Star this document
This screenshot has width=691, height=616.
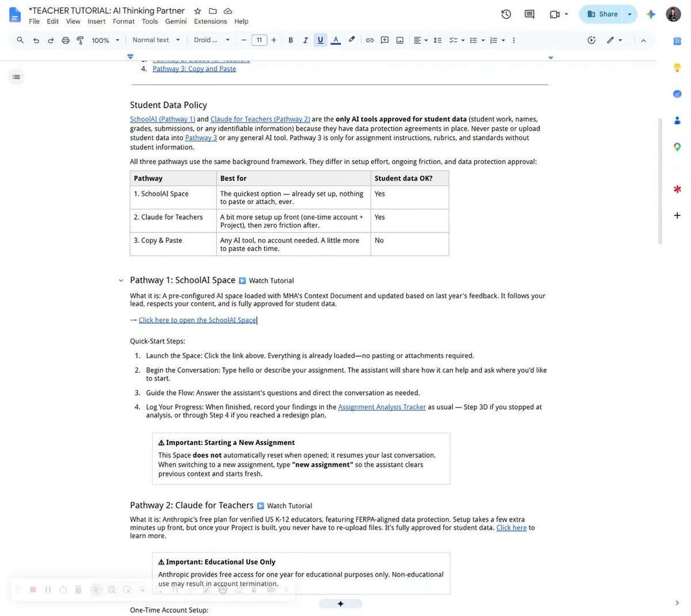[x=198, y=11]
